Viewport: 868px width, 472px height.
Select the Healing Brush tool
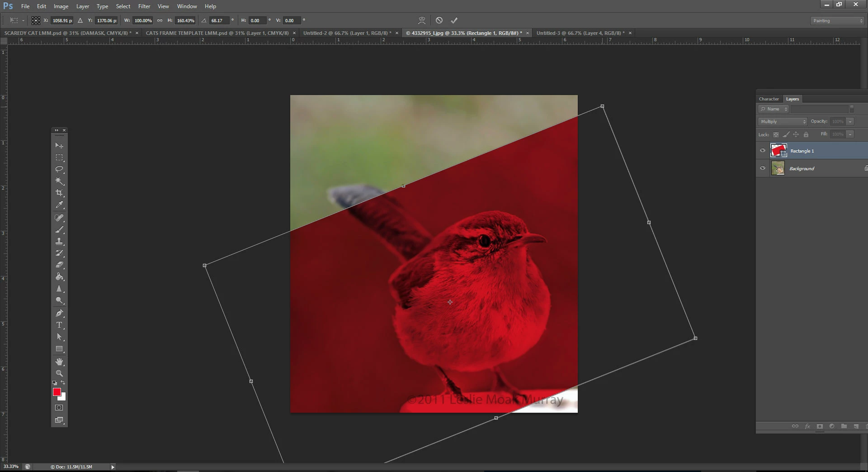(x=59, y=218)
